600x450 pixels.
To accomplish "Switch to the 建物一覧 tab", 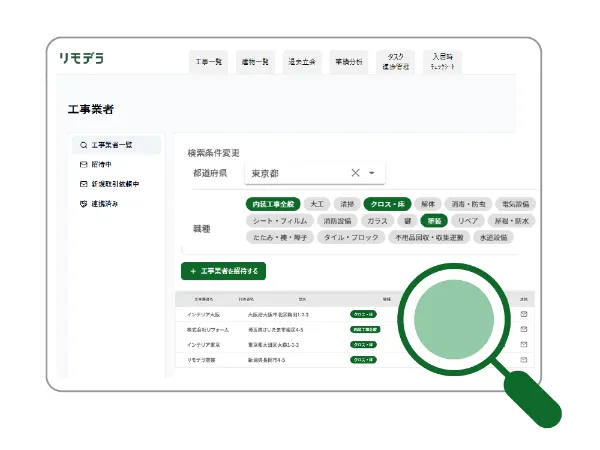I will pyautogui.click(x=255, y=62).
